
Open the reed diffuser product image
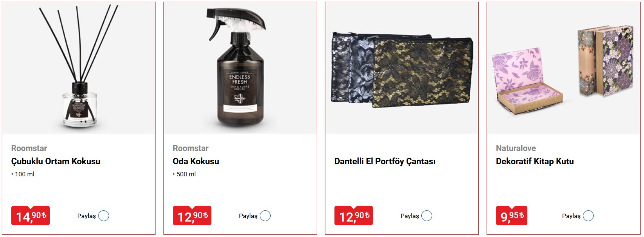pyautogui.click(x=79, y=68)
